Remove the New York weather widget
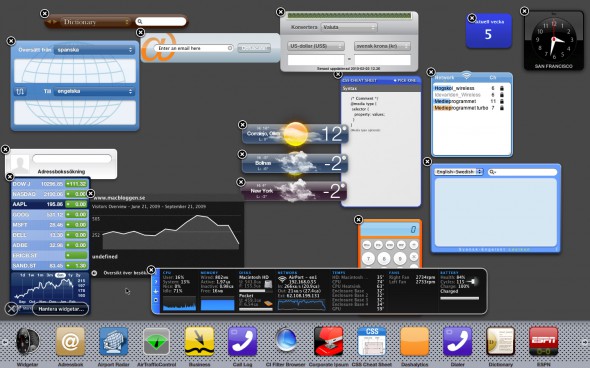 tap(241, 182)
